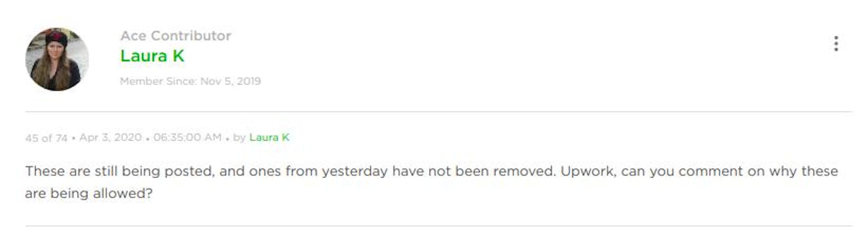Click "Member Since:" label text

[x=158, y=81]
